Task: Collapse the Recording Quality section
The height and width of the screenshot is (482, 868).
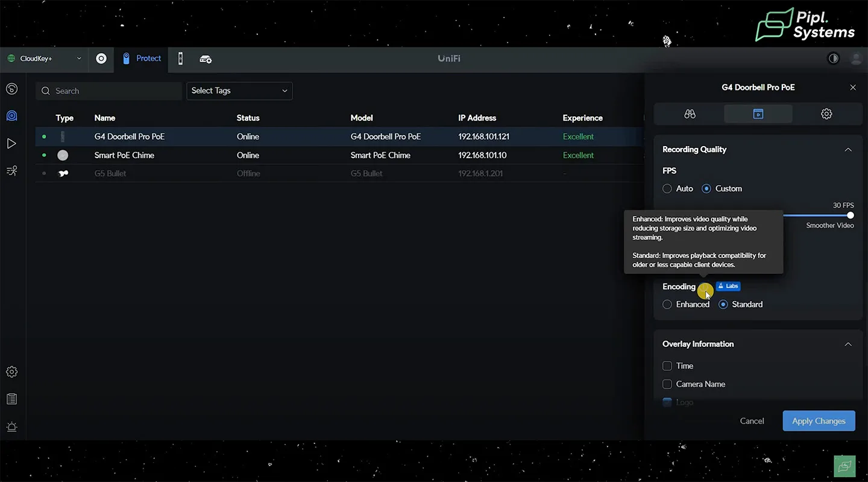Action: click(x=848, y=150)
